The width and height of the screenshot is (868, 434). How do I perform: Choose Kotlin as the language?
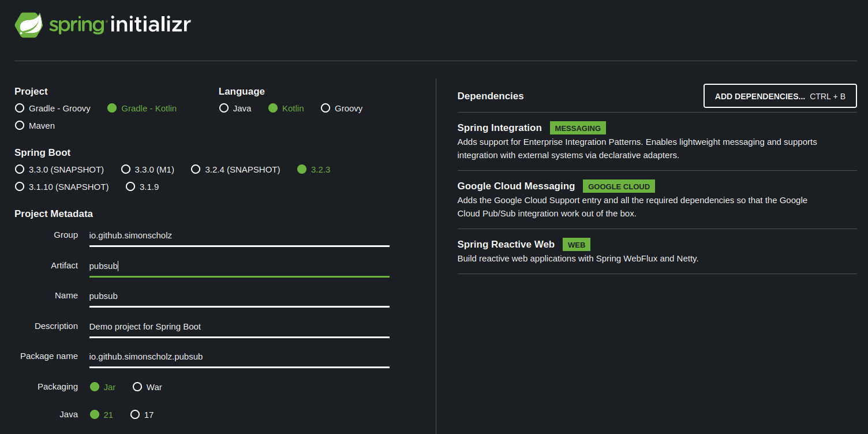point(286,108)
